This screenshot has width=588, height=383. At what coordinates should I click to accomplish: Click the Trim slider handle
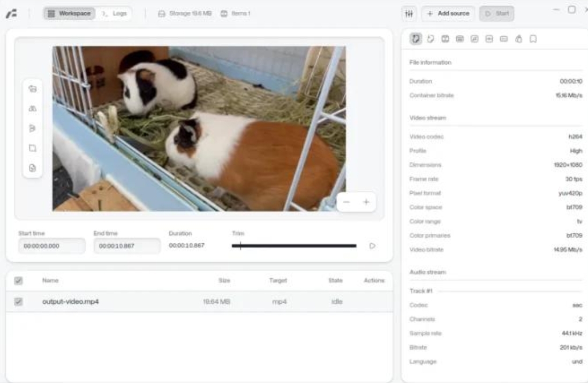click(240, 246)
